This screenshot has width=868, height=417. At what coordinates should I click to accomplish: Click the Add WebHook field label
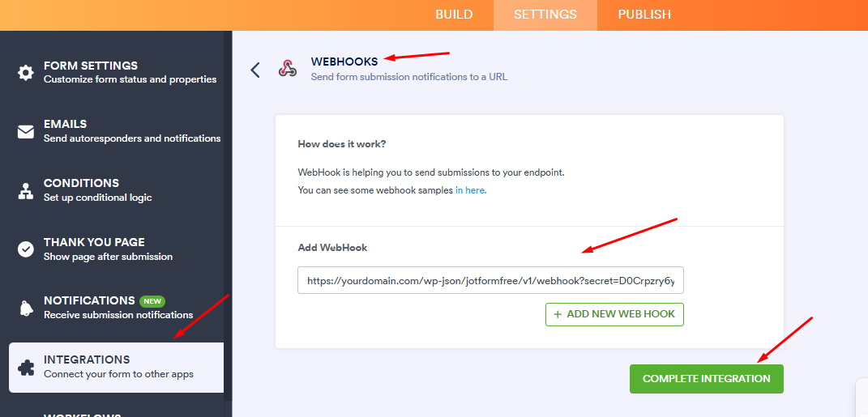tap(332, 247)
